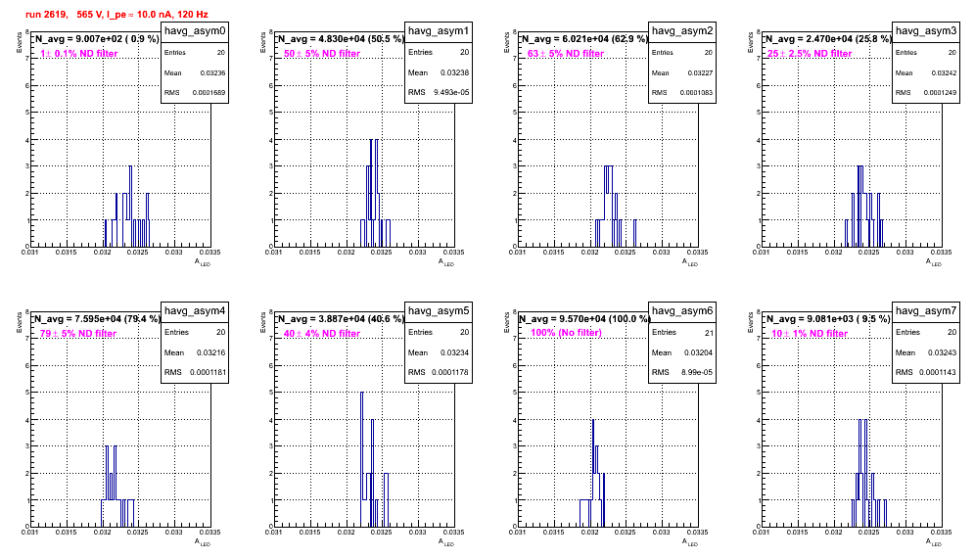The width and height of the screenshot is (975, 560).
Task: Click the red title text "run 2619, 565 V"
Action: [x=64, y=15]
